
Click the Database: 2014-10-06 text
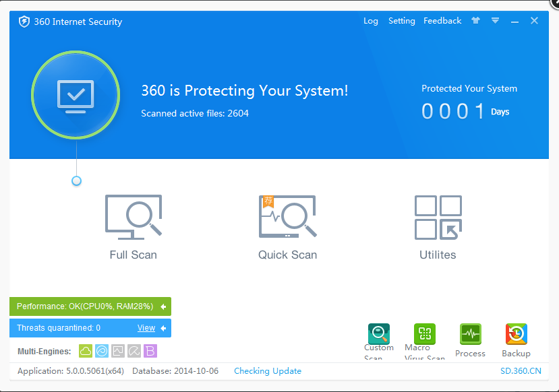175,371
